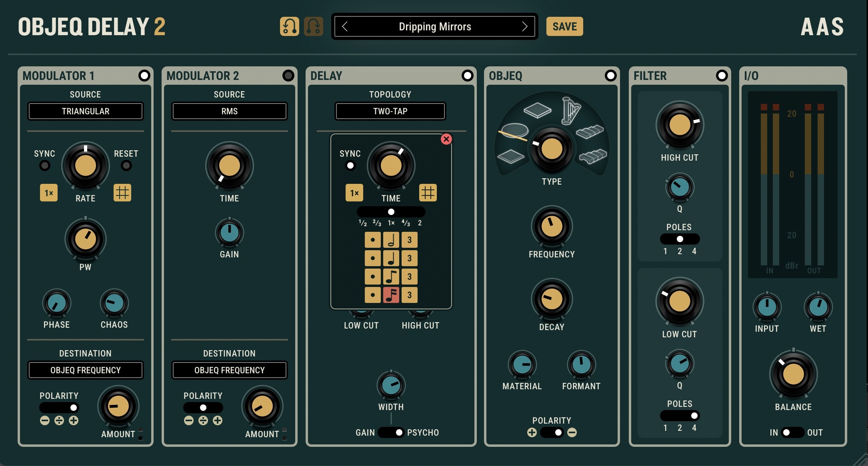Open Modulator 2 OBJEQ FREQUENCY destination dropdown
868x466 pixels.
point(229,370)
